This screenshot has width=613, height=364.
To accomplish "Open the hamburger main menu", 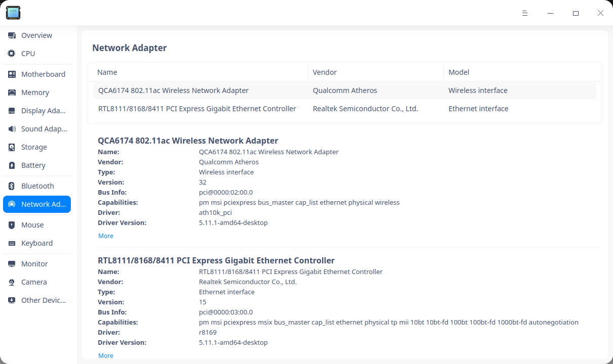I will 525,13.
